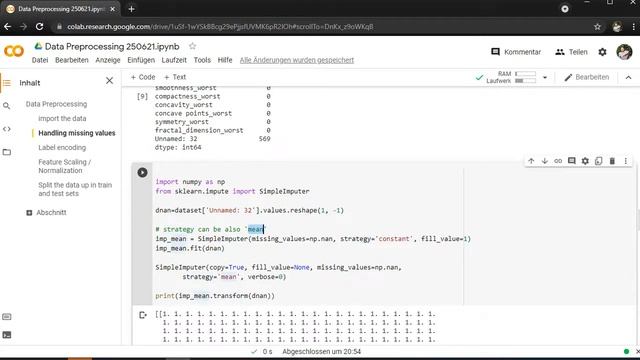The image size is (640, 360).
Task: Open the code snippets sidebar icon
Action: click(x=7, y=129)
